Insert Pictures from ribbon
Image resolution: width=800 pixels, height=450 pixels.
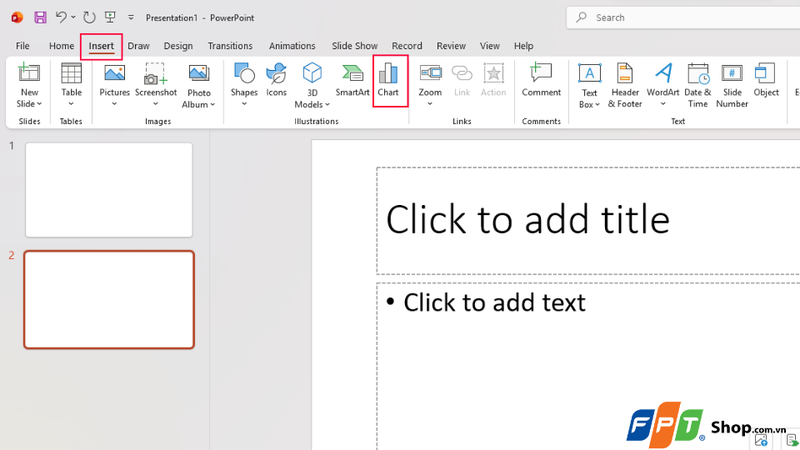click(x=114, y=84)
